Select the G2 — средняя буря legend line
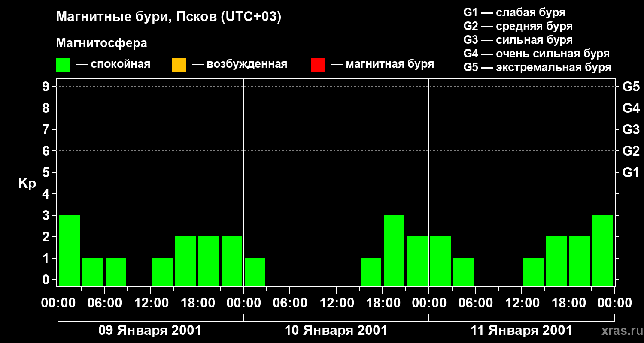The height and width of the screenshot is (343, 644). (518, 26)
